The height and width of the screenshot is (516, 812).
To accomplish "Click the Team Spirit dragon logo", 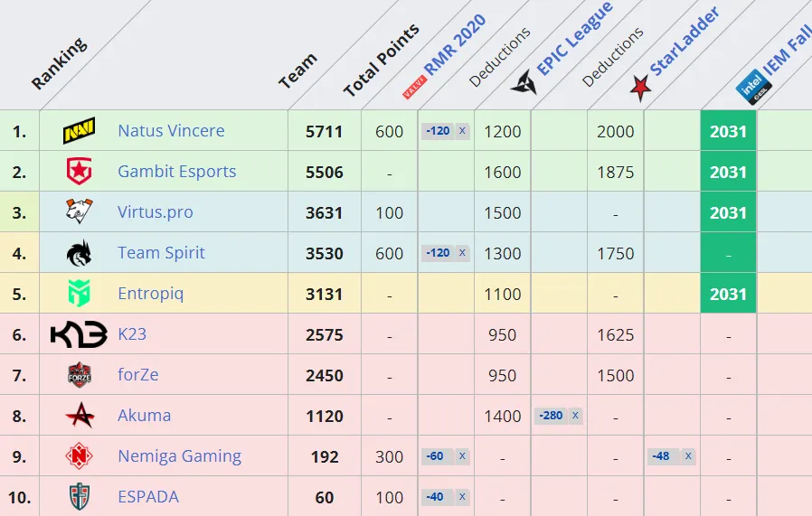I will point(79,252).
